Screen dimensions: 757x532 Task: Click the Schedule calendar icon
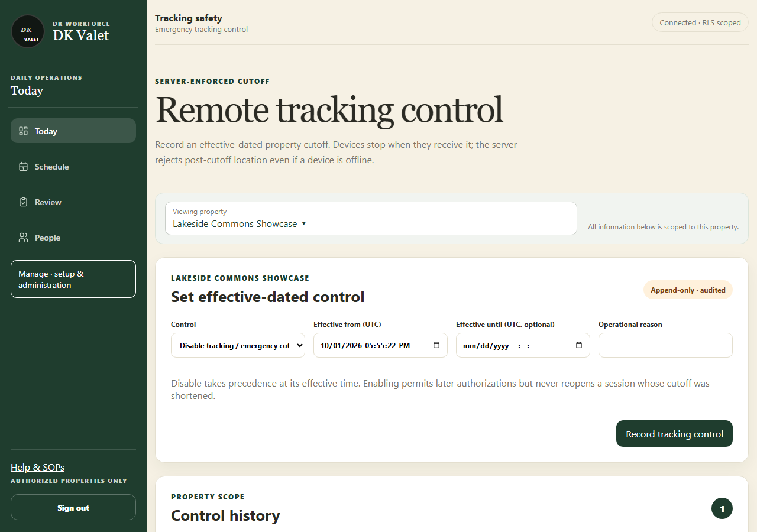point(24,167)
